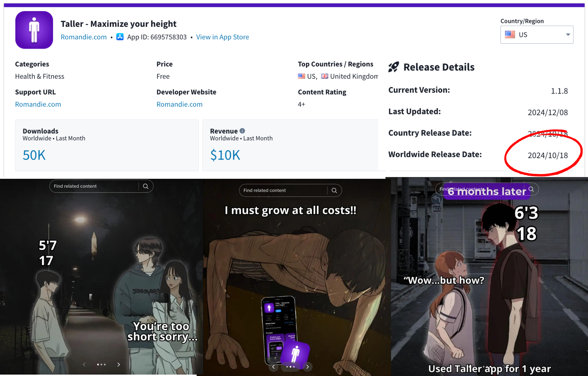Screen dimensions: 588x376
Task: Click the purple Taller app icon
Action: [34, 30]
